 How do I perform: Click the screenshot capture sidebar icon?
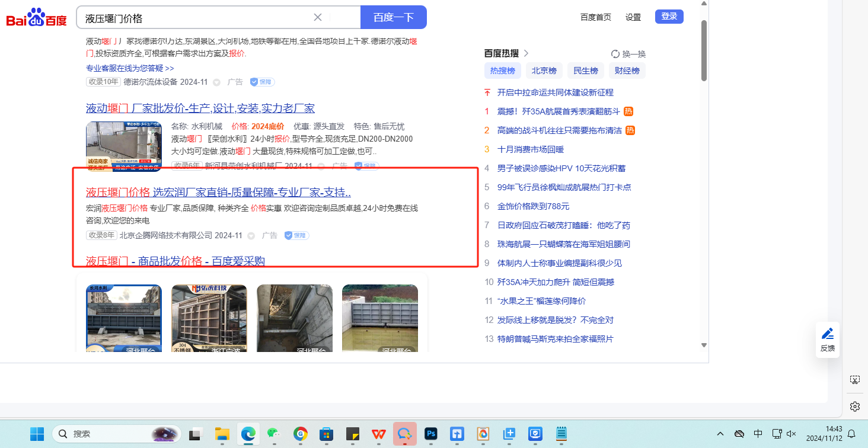point(854,380)
